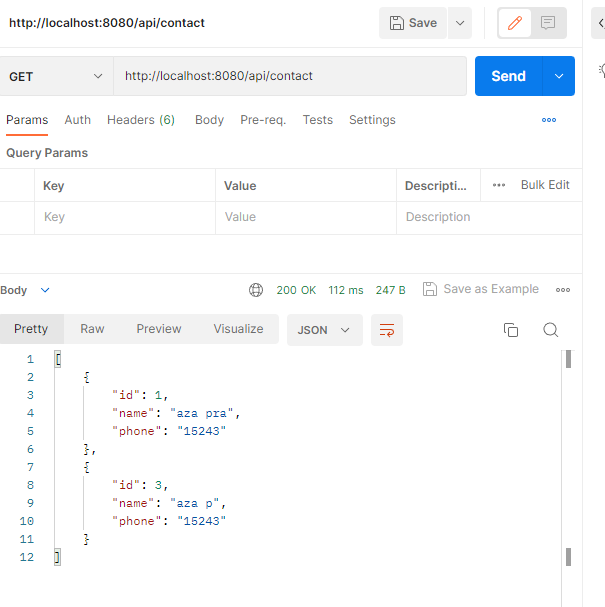Click the Save button
605x607 pixels.
click(x=413, y=23)
